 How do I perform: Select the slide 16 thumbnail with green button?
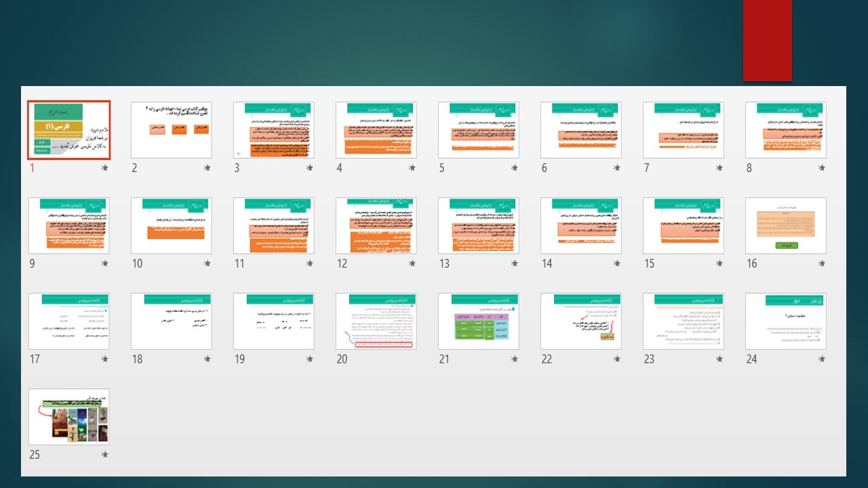coord(785,226)
